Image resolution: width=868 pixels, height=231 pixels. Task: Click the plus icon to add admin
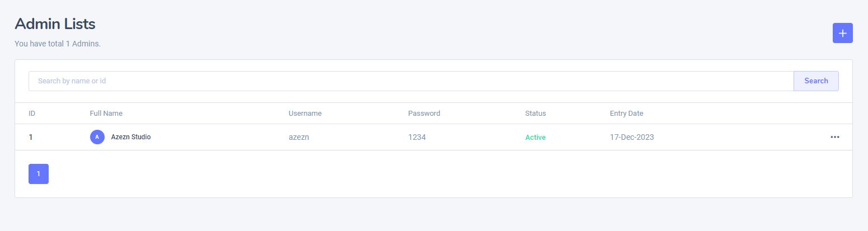coord(842,33)
